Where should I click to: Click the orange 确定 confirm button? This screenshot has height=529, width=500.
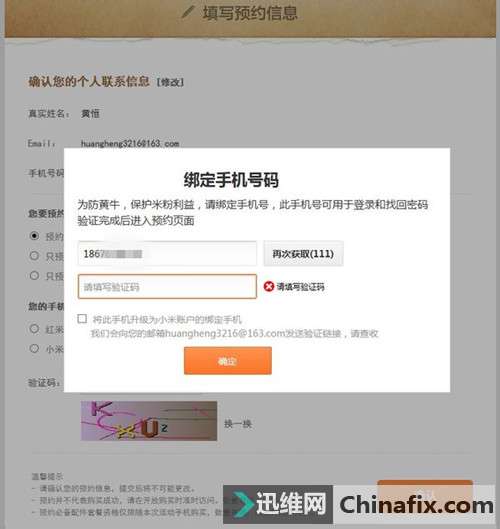point(228,361)
